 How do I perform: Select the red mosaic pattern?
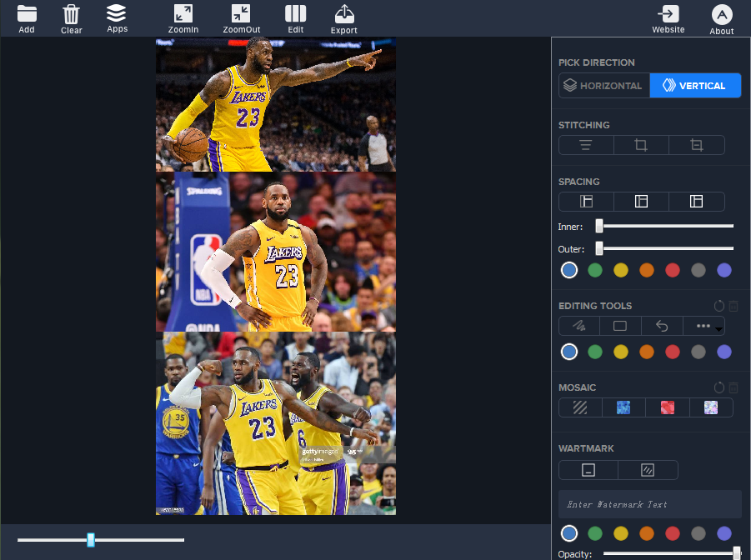click(667, 407)
